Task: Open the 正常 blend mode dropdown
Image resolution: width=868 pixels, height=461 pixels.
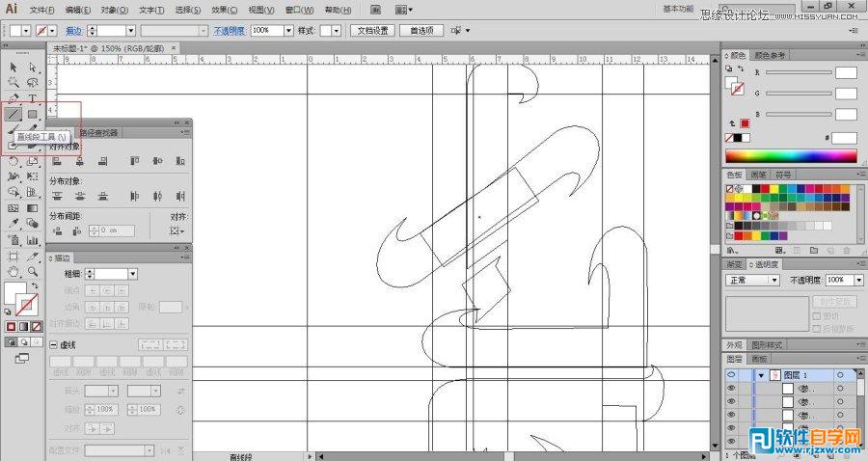Action: pos(773,280)
